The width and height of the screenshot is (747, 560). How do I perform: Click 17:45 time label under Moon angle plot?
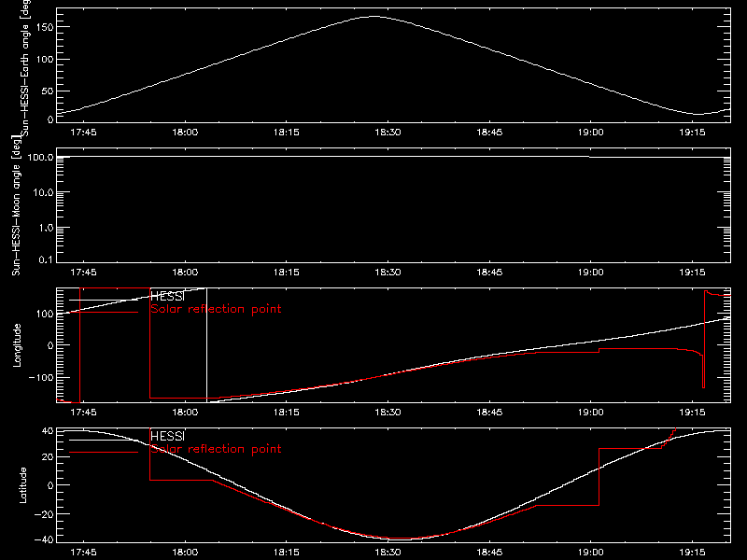(x=83, y=273)
